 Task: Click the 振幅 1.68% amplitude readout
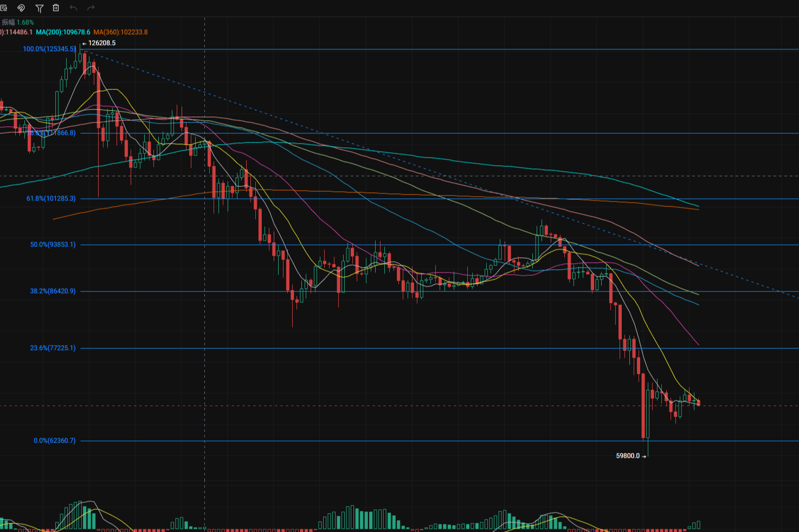click(x=18, y=23)
